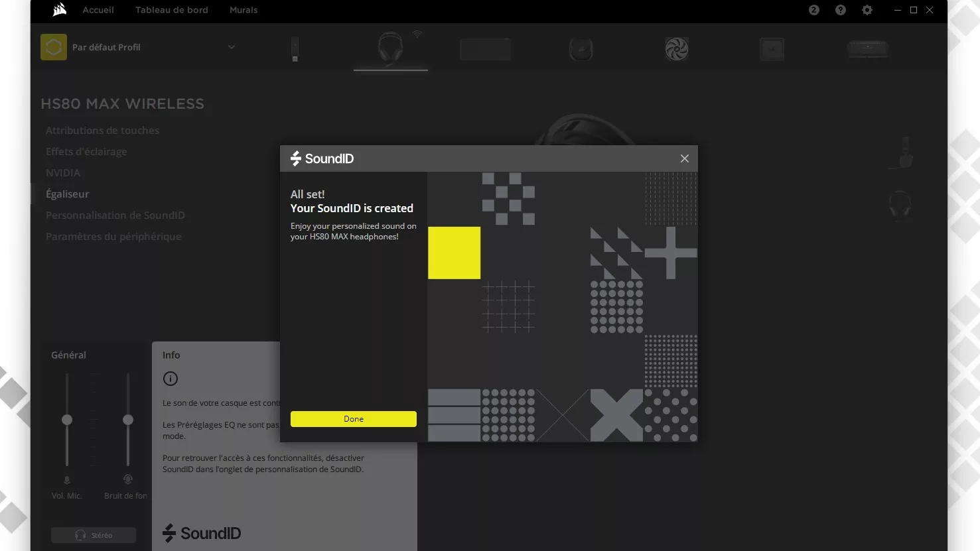Open the Égaliseur section

67,194
